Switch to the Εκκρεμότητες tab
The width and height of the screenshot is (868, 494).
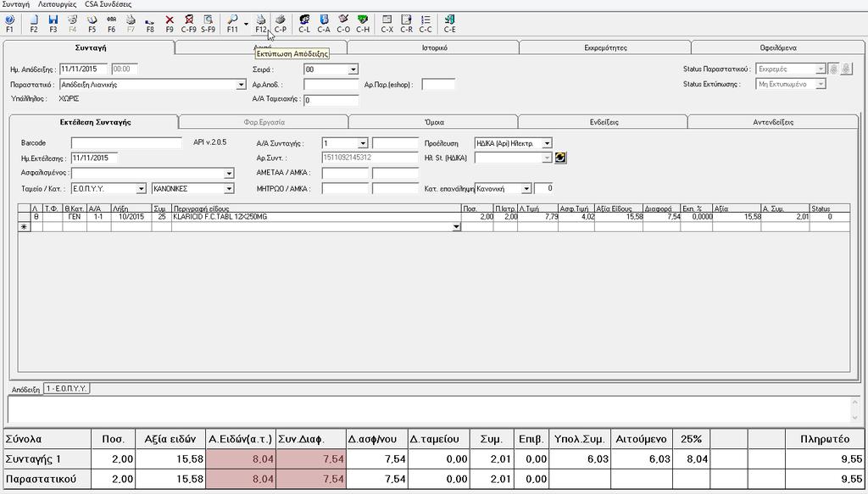pos(605,47)
